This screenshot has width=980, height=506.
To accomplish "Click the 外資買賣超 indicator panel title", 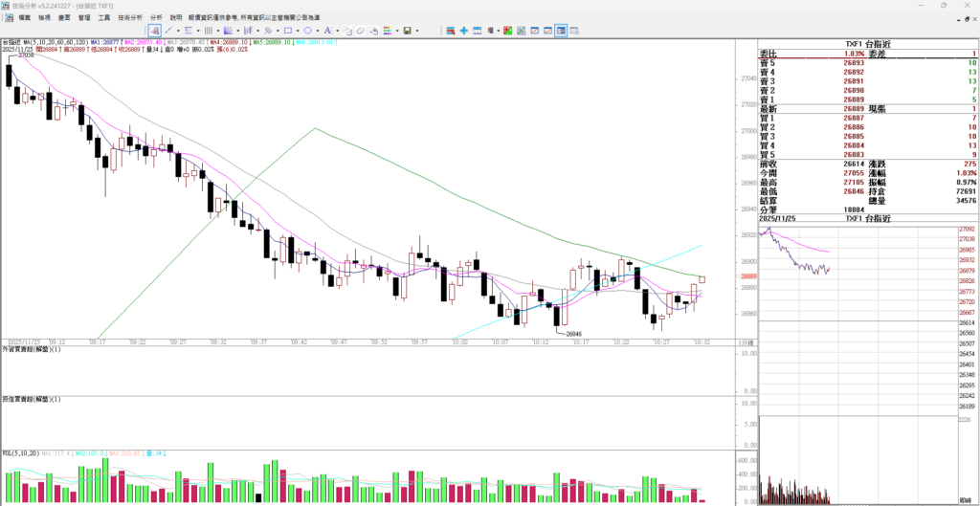I will coord(32,350).
